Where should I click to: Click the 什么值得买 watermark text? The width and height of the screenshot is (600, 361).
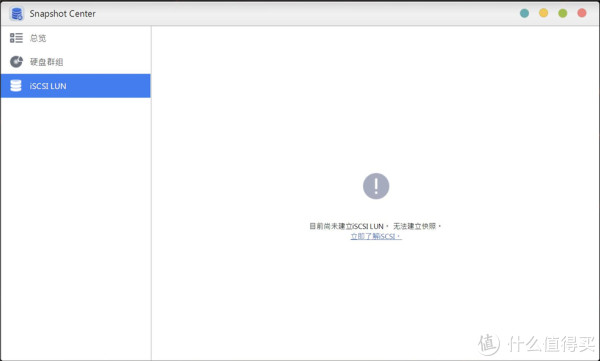[x=551, y=343]
